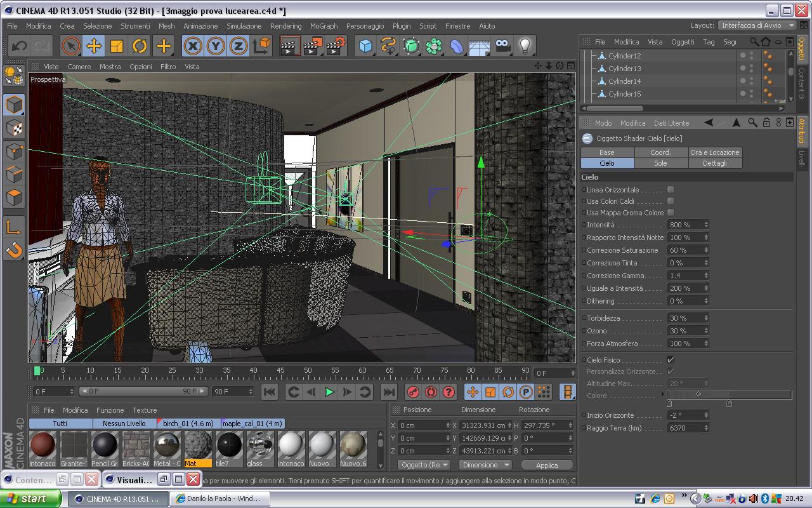
Task: Step the Torbidezza value spinner
Action: tap(706, 318)
